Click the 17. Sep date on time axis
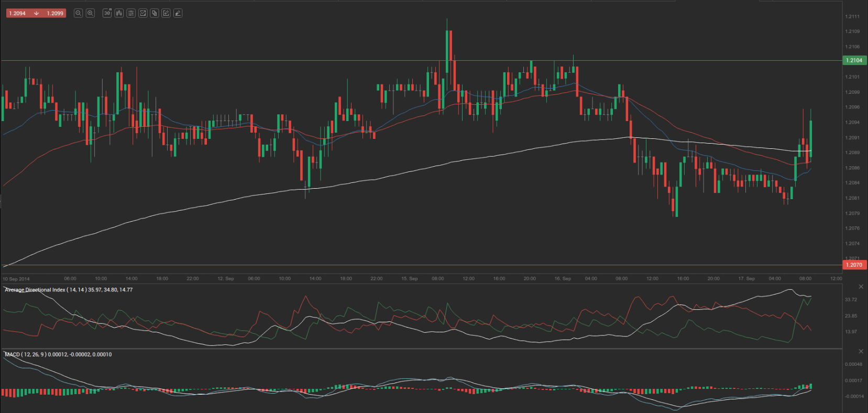Viewport: 868px width, 413px height. pos(746,279)
